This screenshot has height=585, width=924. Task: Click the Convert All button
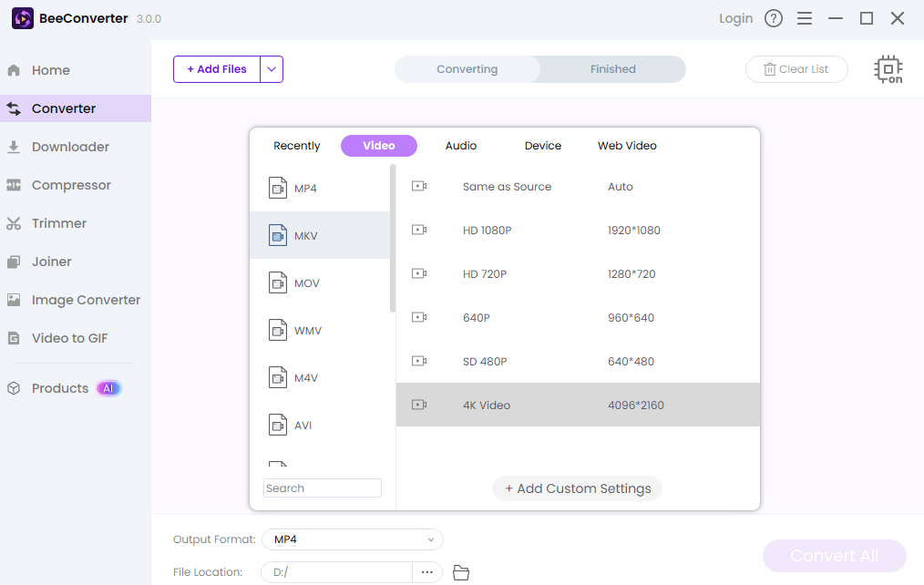(x=835, y=556)
